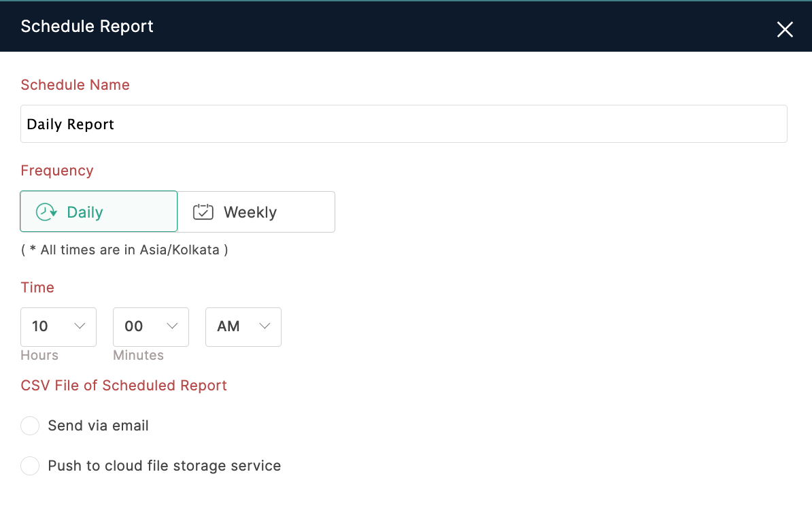Click the clock icon on Daily option

(46, 212)
